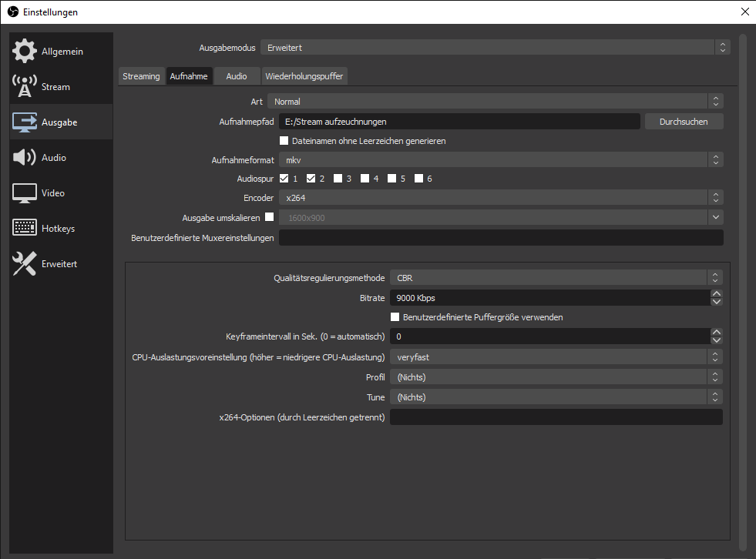Open the Video monitor icon settings
Image resolution: width=756 pixels, height=559 pixels.
[x=25, y=193]
